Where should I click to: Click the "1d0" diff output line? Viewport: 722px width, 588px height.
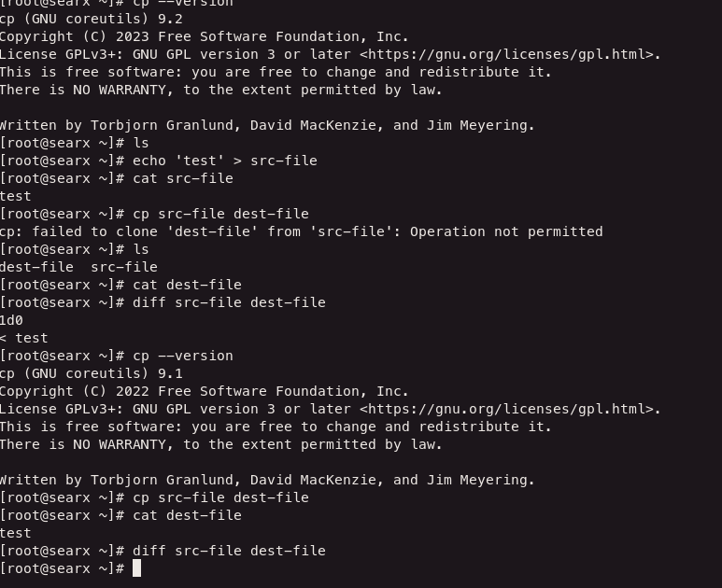tap(11, 320)
